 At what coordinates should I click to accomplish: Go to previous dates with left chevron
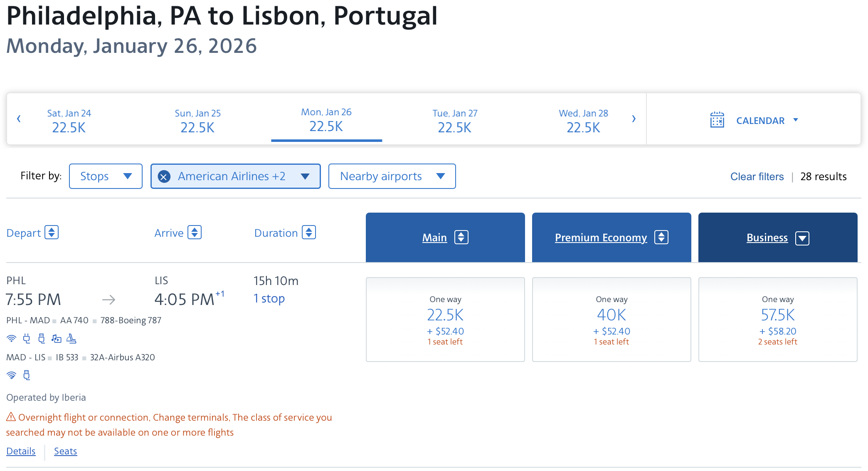point(19,119)
